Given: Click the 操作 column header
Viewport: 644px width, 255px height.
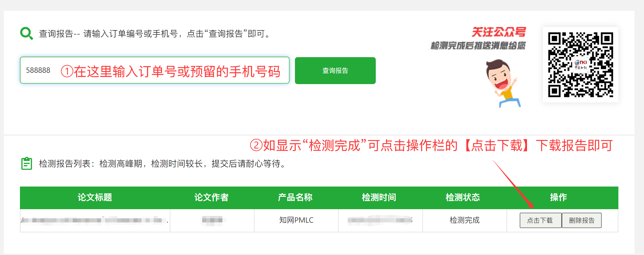Looking at the screenshot, I should [x=558, y=198].
